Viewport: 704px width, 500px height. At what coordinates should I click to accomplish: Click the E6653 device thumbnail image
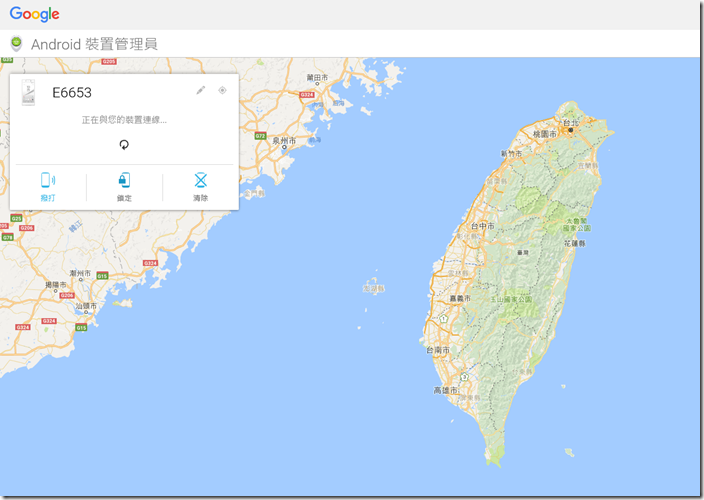pyautogui.click(x=29, y=92)
